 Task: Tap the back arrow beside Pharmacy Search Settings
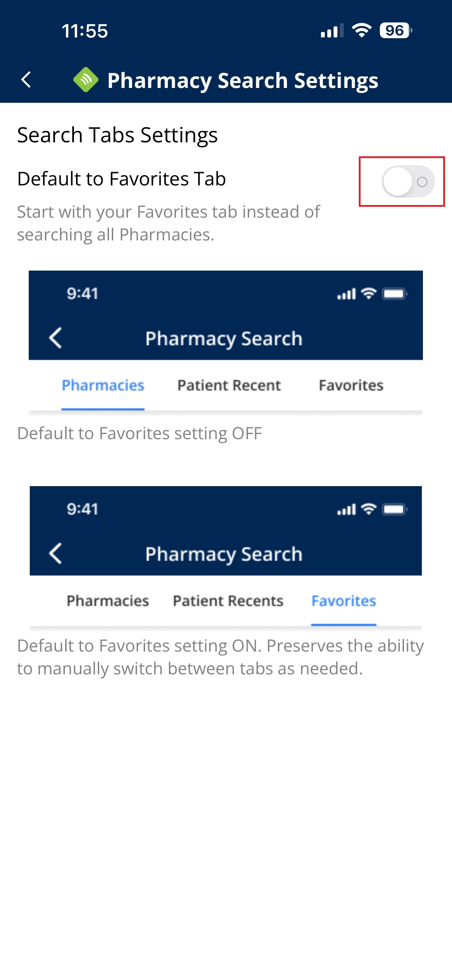pyautogui.click(x=26, y=80)
